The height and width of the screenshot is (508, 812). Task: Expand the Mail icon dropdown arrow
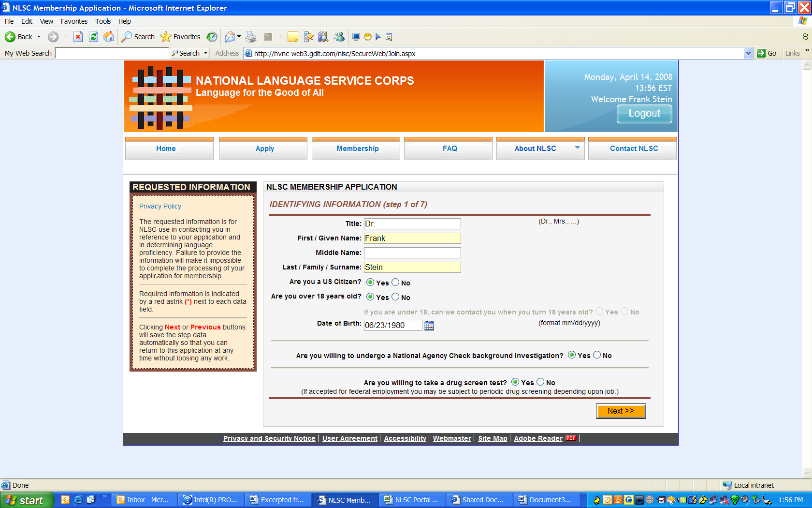click(239, 37)
